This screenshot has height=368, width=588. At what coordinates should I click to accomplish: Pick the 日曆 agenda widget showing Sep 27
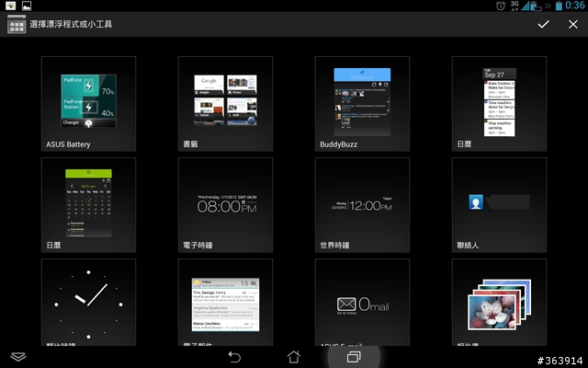click(499, 104)
